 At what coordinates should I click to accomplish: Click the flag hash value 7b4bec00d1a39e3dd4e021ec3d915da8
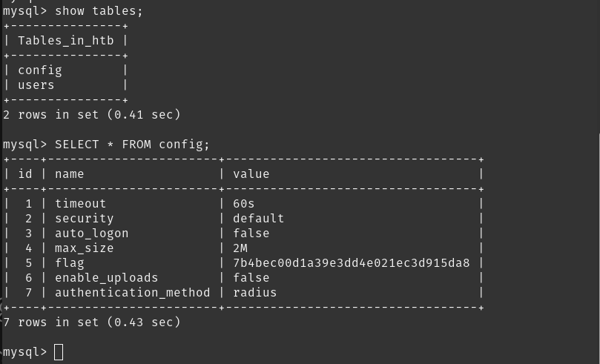click(351, 263)
